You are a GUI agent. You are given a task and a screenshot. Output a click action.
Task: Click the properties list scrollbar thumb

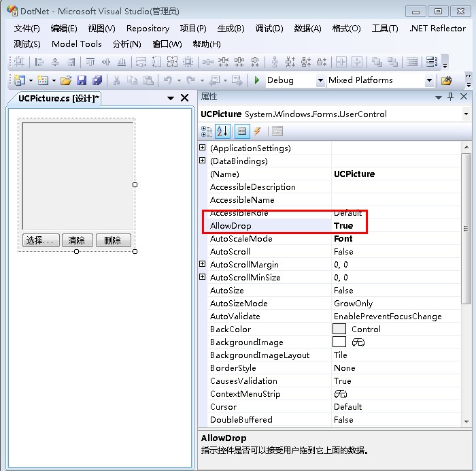(466, 228)
